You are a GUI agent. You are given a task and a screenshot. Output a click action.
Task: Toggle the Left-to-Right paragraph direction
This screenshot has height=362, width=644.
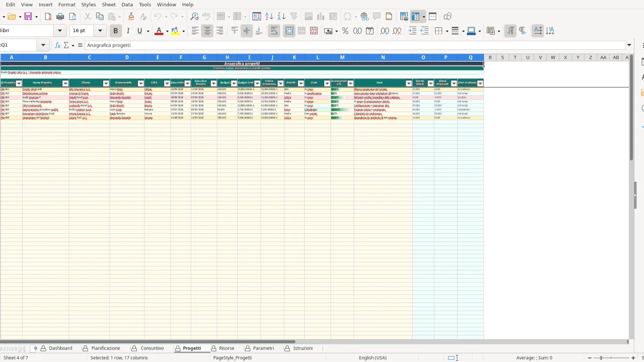point(510,31)
